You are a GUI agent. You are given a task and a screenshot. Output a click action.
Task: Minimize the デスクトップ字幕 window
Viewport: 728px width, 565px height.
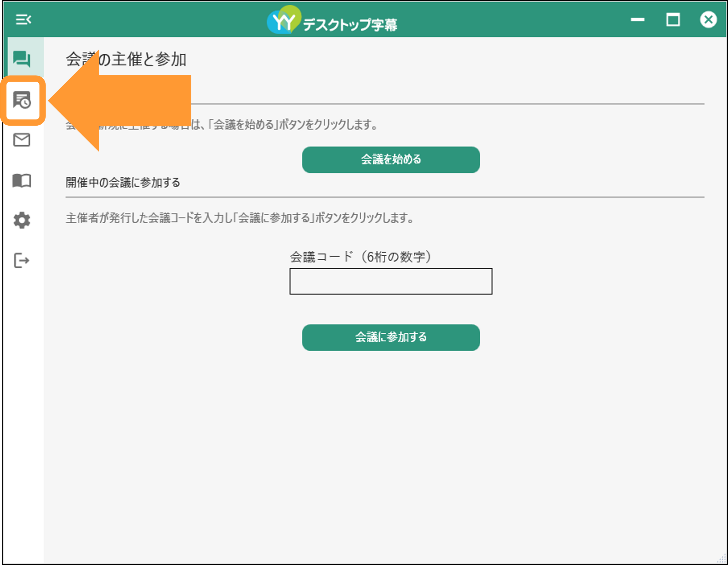[x=638, y=20]
